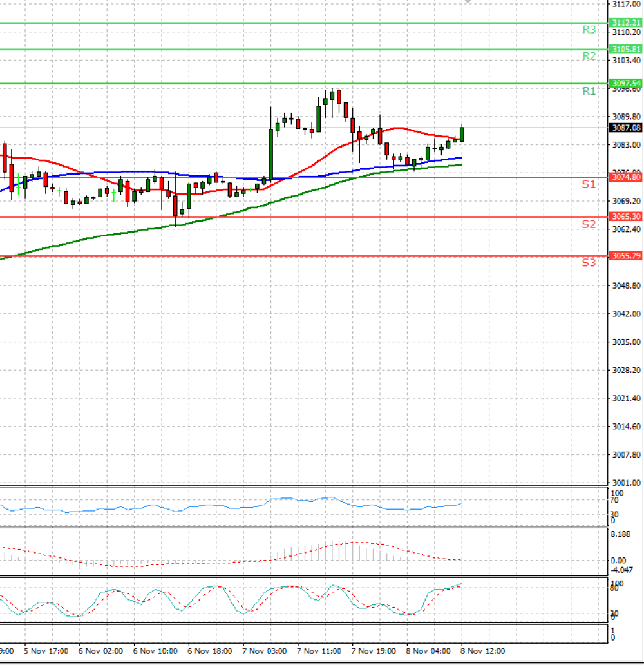This screenshot has height=665, width=644.
Task: Click the R3 resistance label
Action: 589,30
